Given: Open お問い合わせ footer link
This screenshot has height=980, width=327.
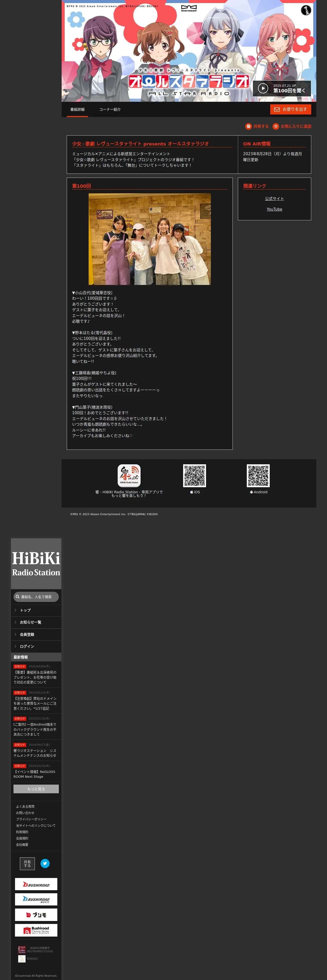Looking at the screenshot, I should (25, 813).
